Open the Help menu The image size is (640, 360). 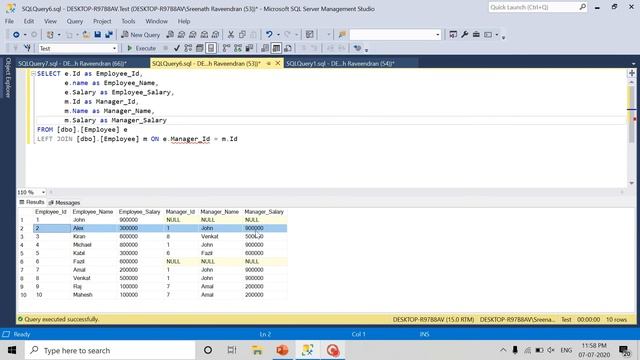click(184, 21)
